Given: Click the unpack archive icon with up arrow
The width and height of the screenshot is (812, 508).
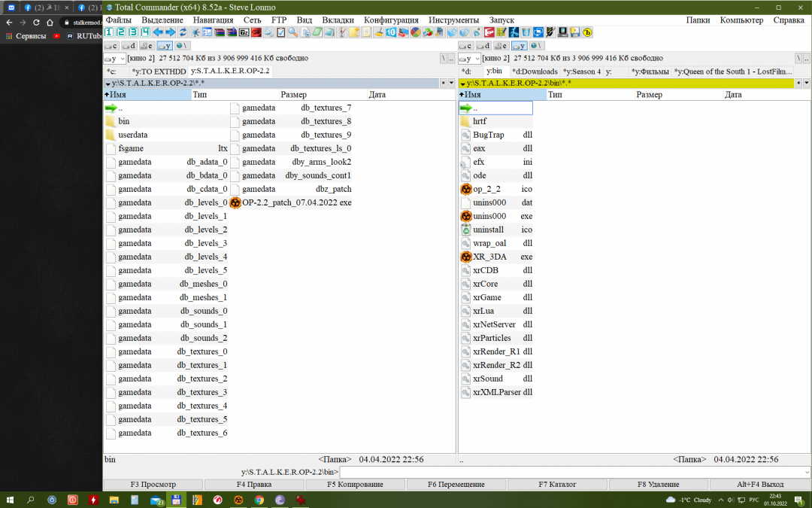Looking at the screenshot, I should [232, 32].
